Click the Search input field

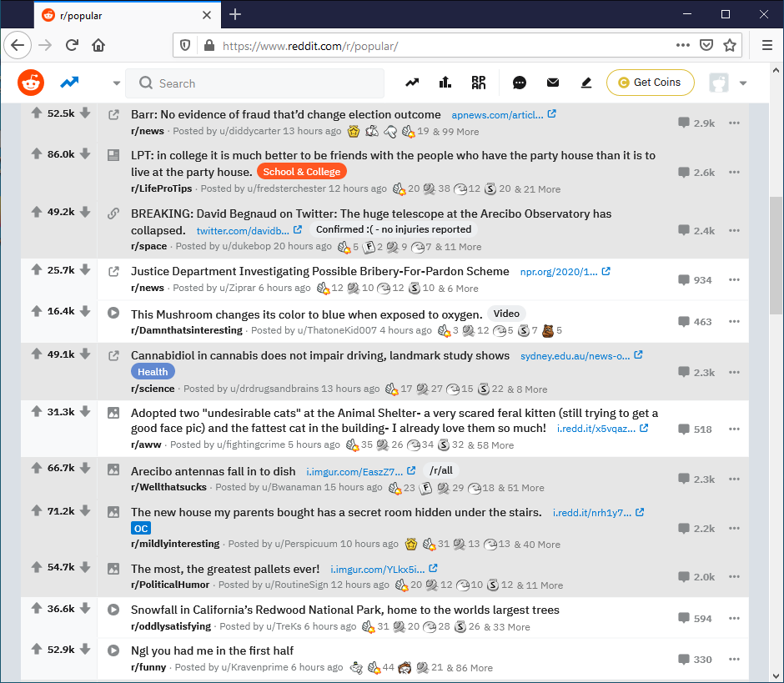tap(255, 83)
